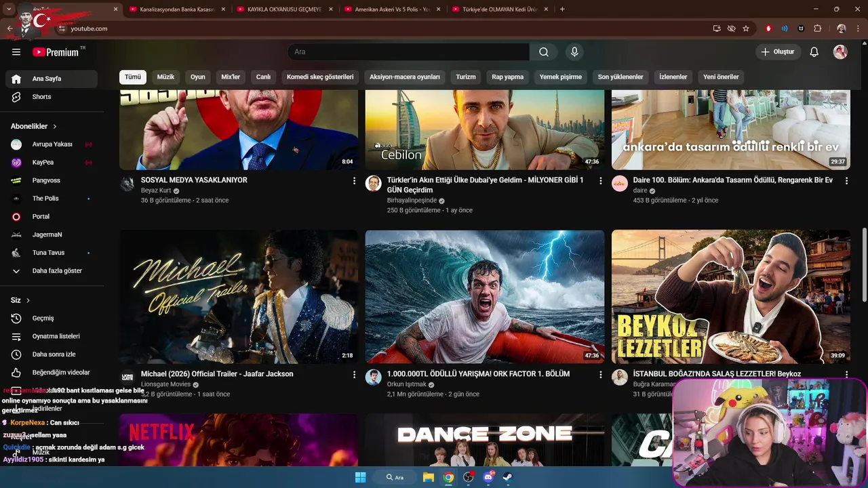Open Daha sonra izle list
Image resolution: width=868 pixels, height=488 pixels.
52,354
